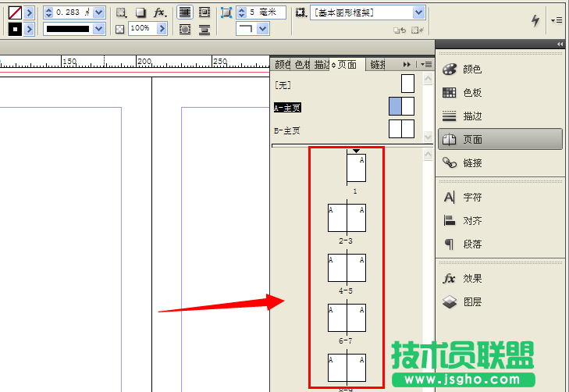Click masters list scroll up arrow
The image size is (569, 392).
pyautogui.click(x=429, y=79)
